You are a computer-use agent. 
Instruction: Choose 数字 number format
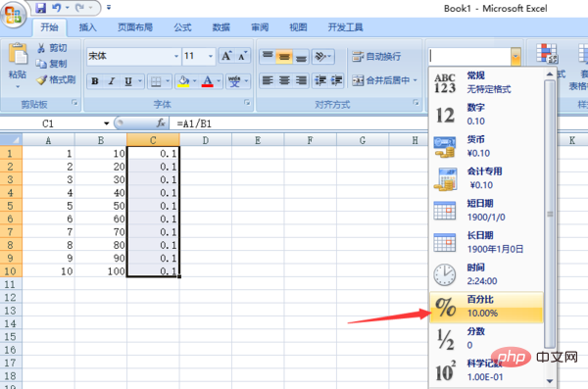pos(486,115)
